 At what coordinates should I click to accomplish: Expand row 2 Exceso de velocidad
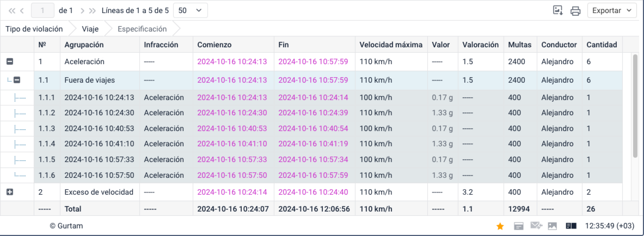pos(9,192)
